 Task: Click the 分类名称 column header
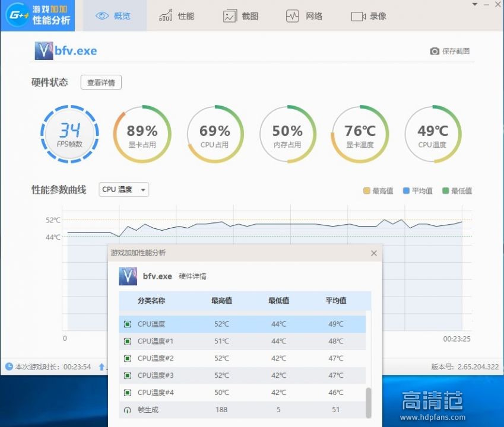(x=151, y=301)
